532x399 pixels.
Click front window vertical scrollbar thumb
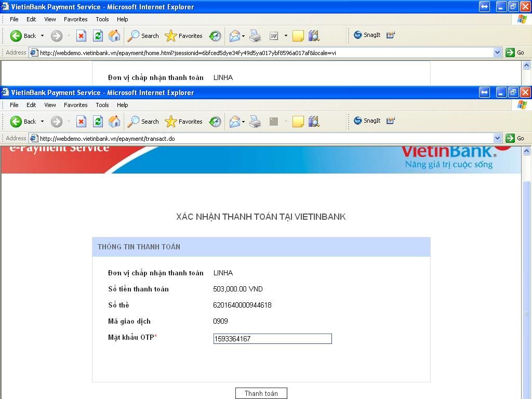click(x=526, y=290)
